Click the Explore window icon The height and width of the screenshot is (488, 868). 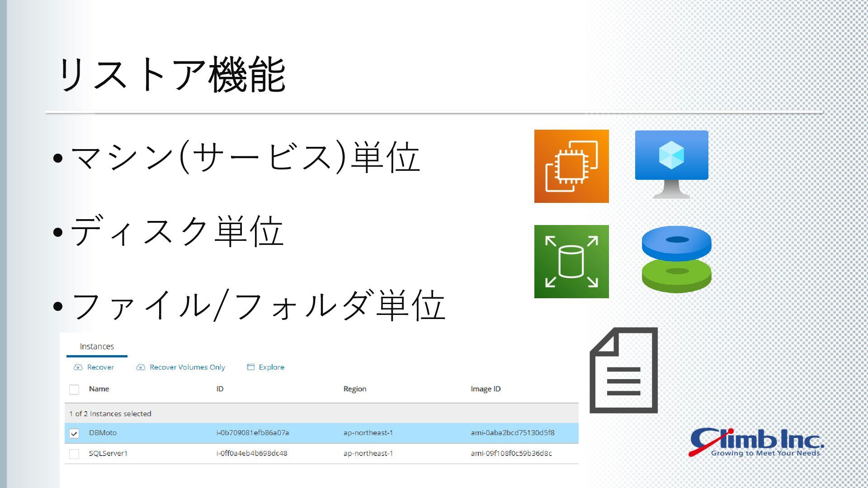[x=250, y=367]
